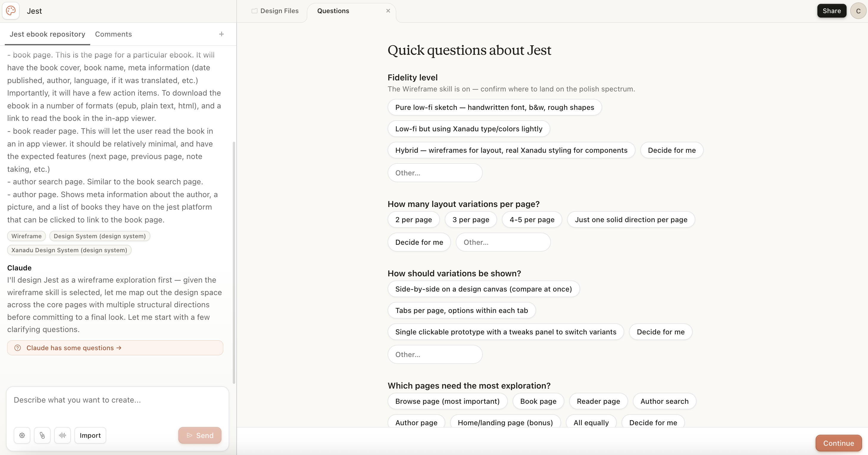This screenshot has width=868, height=455.
Task: Click the 'Claude' sender name in the chat
Action: 19,268
